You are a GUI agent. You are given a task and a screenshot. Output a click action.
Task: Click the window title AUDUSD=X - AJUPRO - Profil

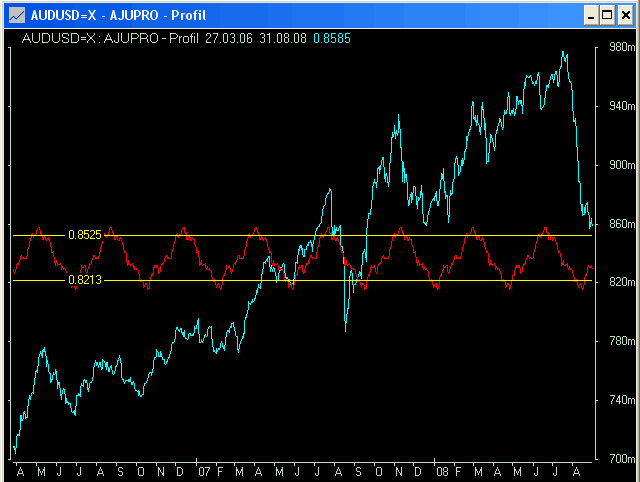tap(118, 16)
